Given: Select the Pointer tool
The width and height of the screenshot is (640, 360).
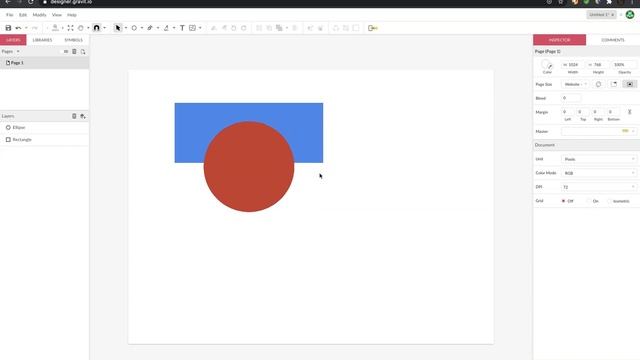Looking at the screenshot, I should click(118, 28).
